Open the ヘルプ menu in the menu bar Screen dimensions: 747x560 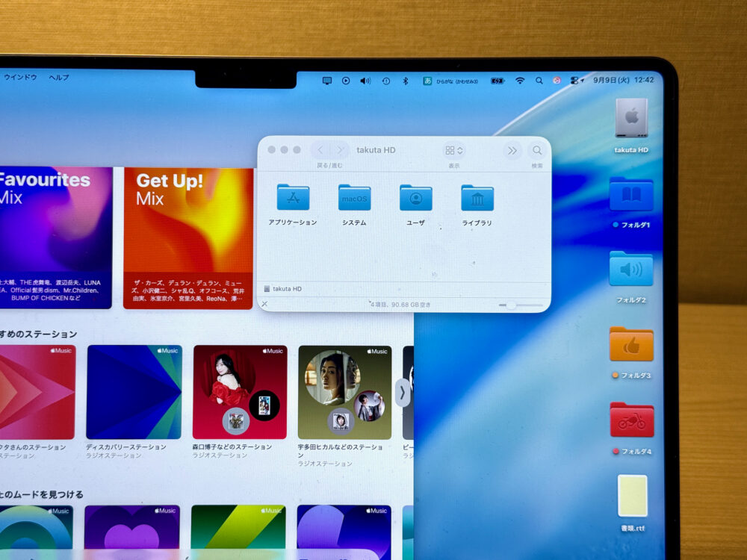click(x=59, y=78)
